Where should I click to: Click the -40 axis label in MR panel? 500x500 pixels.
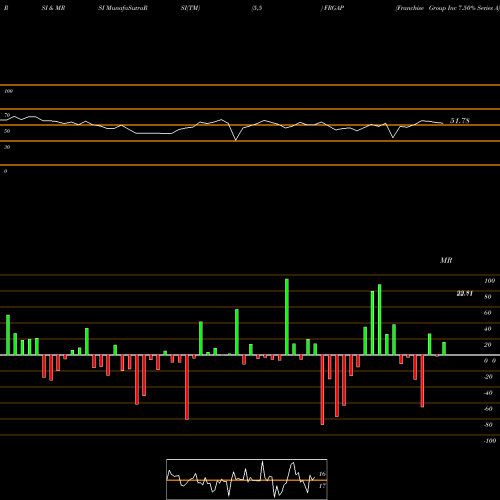[x=488, y=393]
